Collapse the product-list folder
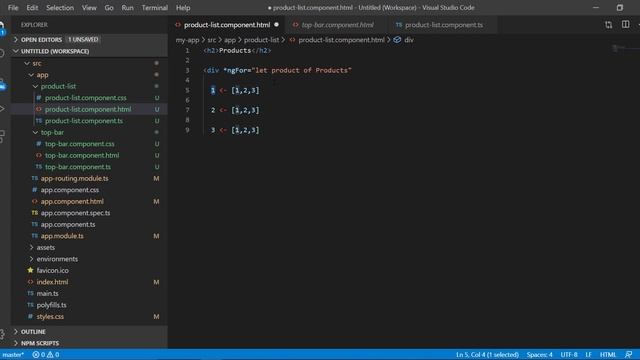 (35, 86)
